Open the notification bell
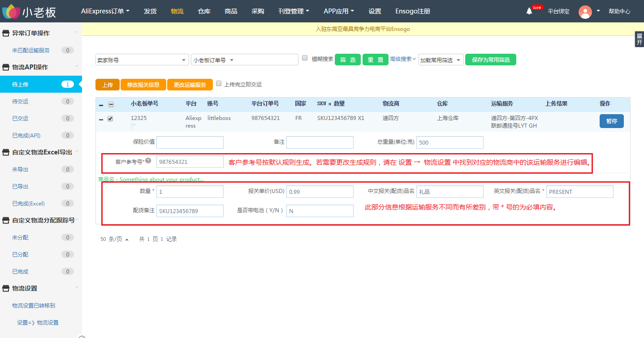This screenshot has width=644, height=338. tap(529, 11)
